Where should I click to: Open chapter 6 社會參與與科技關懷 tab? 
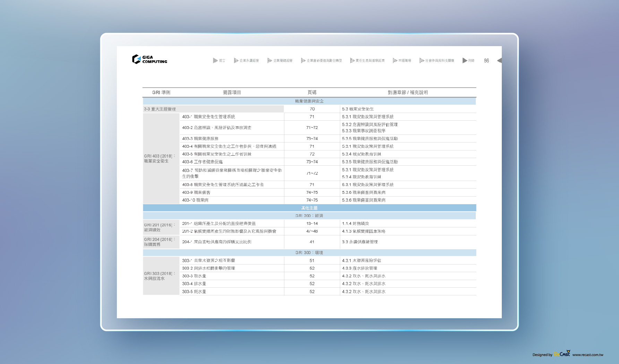pyautogui.click(x=437, y=60)
